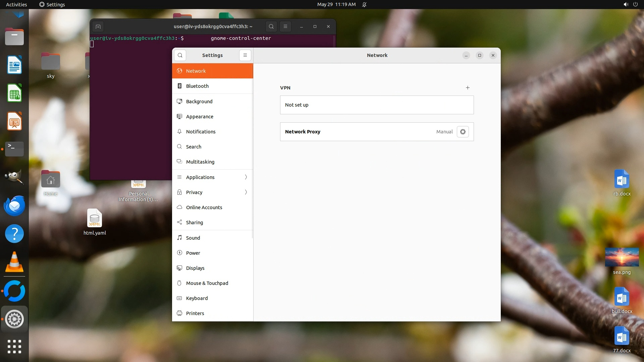
Task: Click the date and time clock
Action: pos(336,4)
